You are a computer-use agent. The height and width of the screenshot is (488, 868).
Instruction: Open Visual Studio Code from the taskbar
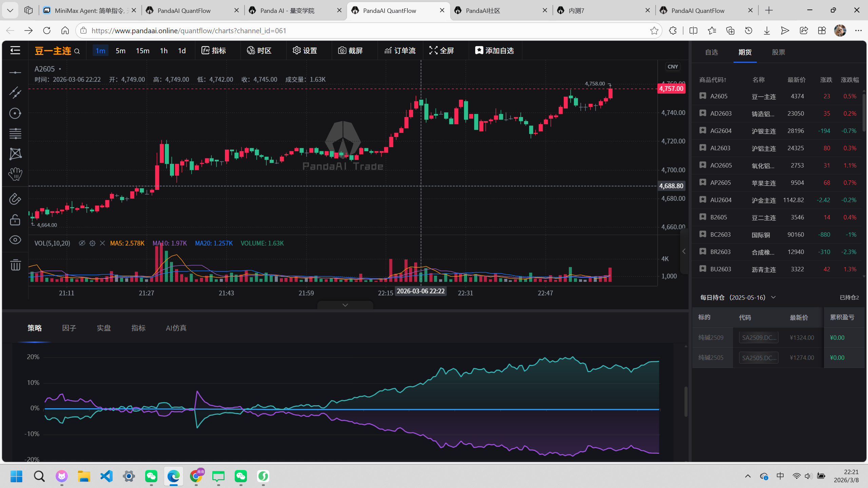coord(107,476)
